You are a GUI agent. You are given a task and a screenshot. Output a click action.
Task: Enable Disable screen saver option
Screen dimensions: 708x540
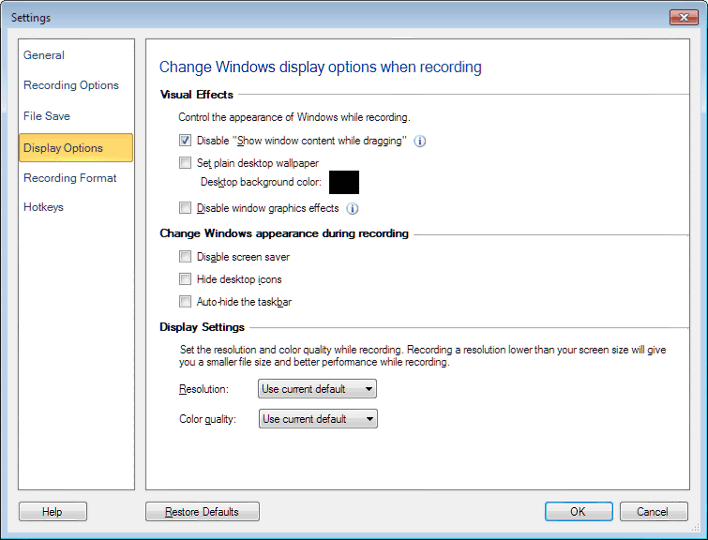pyautogui.click(x=185, y=257)
